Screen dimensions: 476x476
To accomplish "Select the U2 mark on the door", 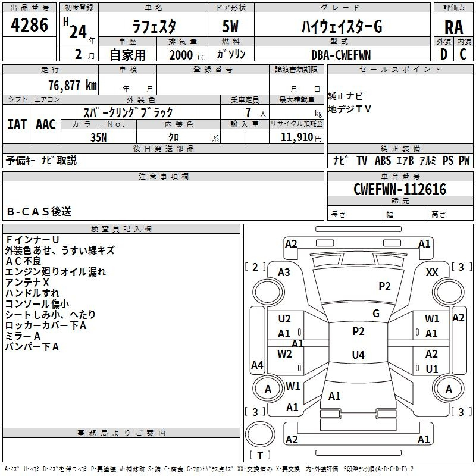I will [284, 319].
